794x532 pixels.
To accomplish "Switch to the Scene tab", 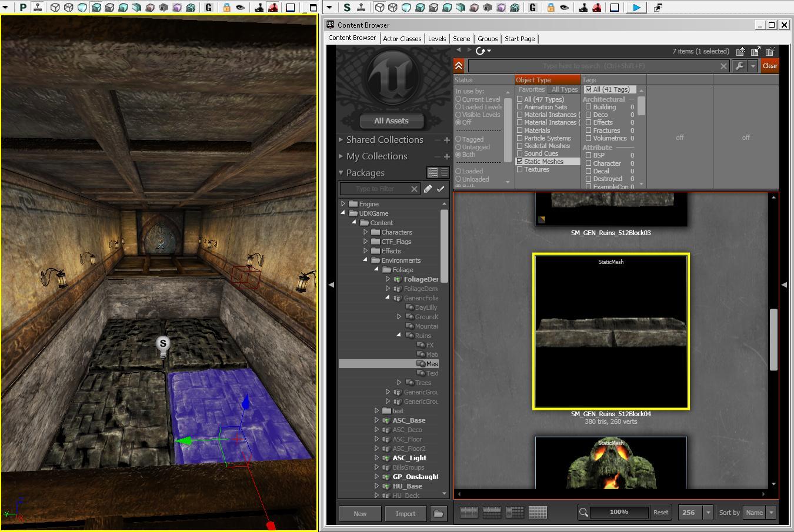I will click(x=462, y=38).
